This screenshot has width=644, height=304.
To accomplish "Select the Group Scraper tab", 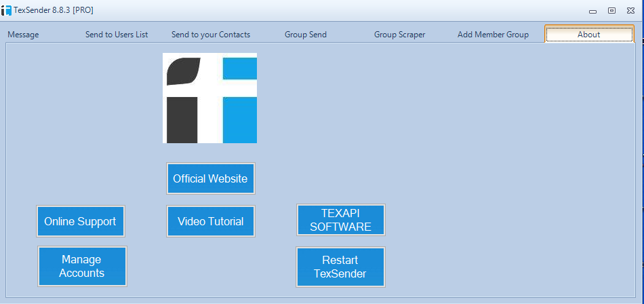I will (400, 35).
